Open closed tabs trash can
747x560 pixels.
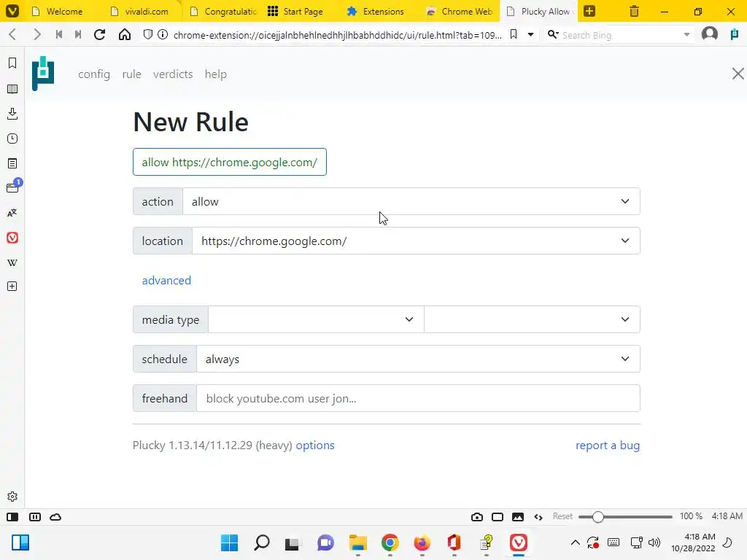pos(634,11)
